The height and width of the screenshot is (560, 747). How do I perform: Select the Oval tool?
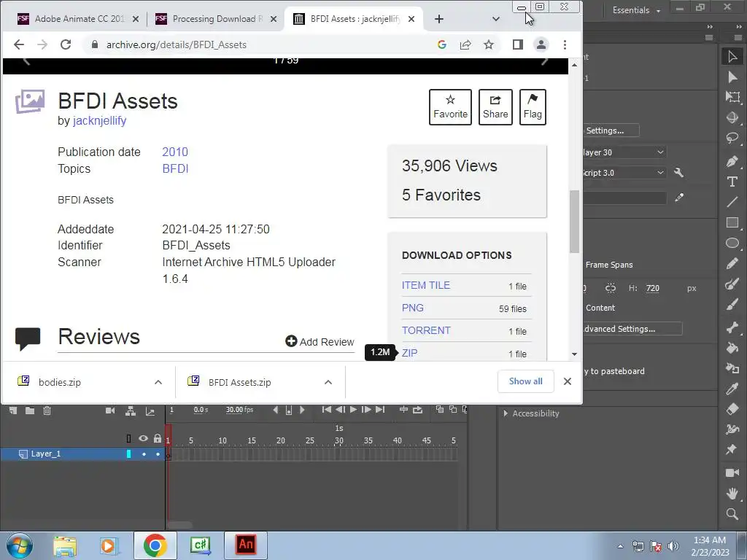coord(732,244)
